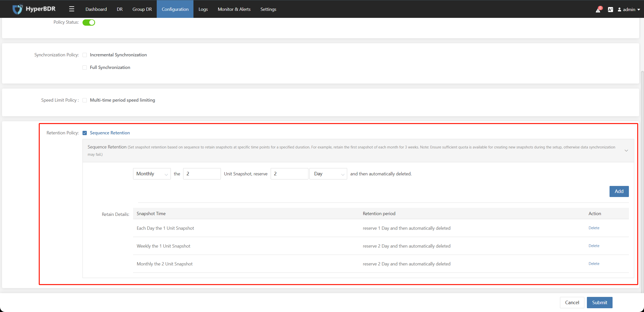Turn off the Policy Status switch
Viewport: 644px width, 312px height.
[x=89, y=22]
